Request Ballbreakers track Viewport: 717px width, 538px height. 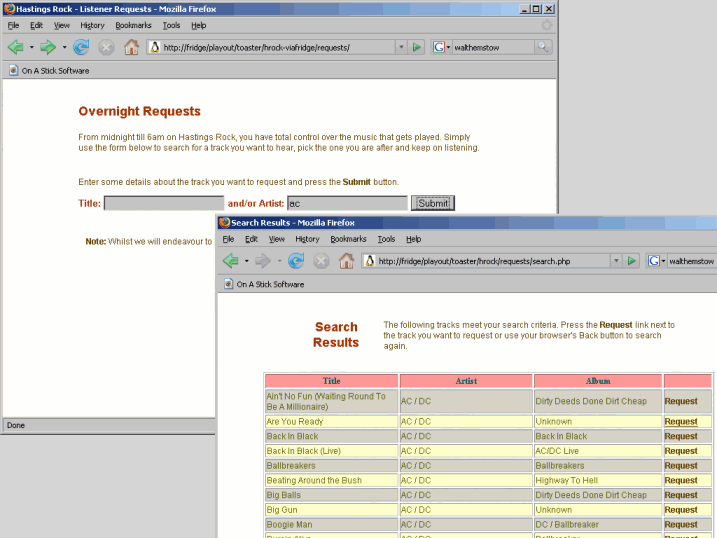coord(681,466)
